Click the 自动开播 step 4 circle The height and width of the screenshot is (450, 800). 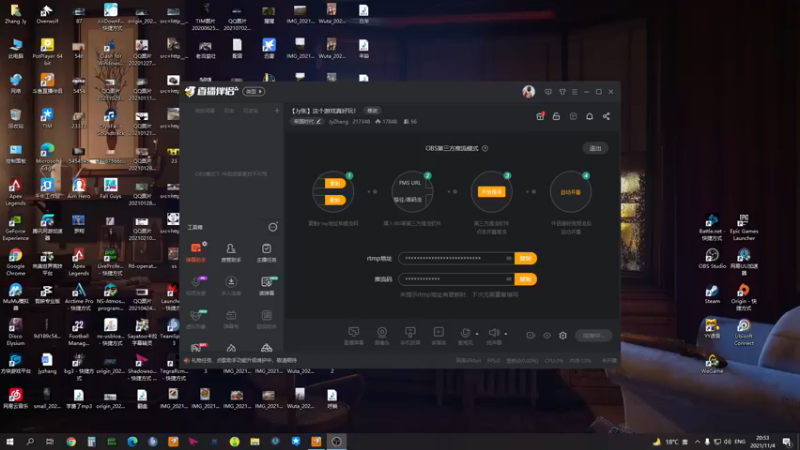tap(570, 192)
